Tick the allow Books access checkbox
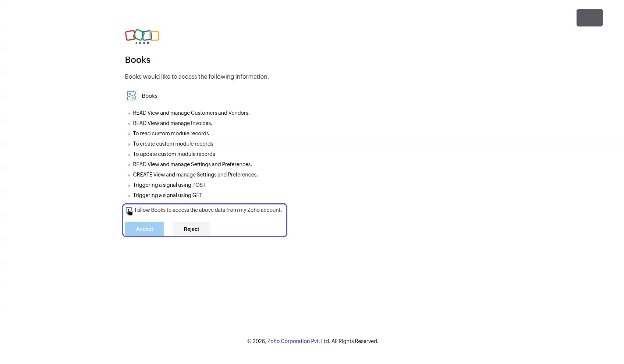 pyautogui.click(x=129, y=210)
